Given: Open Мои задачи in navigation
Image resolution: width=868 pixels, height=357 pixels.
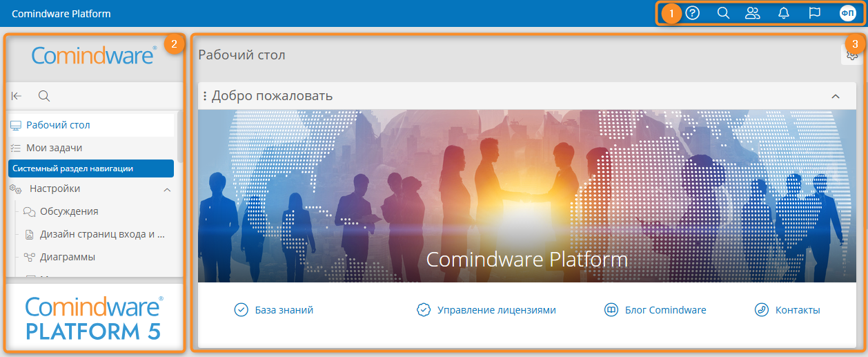Looking at the screenshot, I should (91, 148).
